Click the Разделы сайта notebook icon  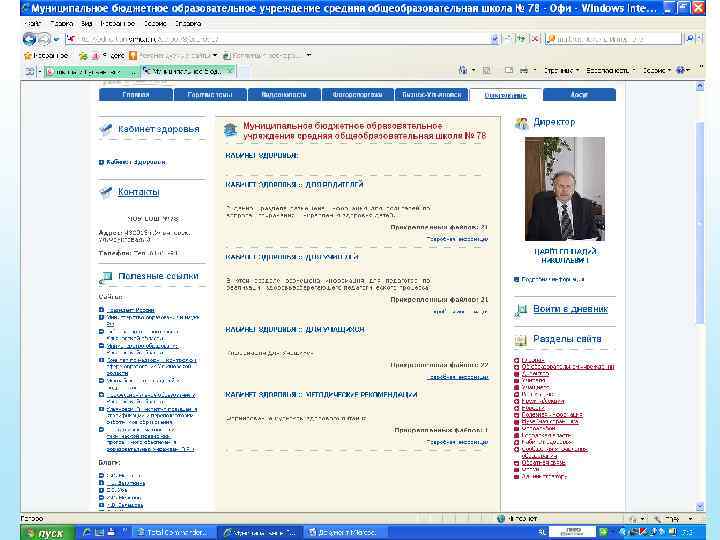coord(520,340)
